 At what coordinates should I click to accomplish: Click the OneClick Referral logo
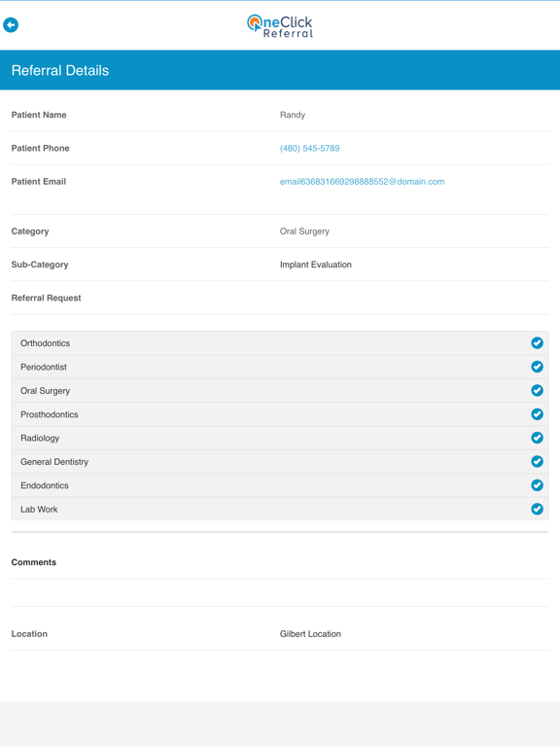280,26
